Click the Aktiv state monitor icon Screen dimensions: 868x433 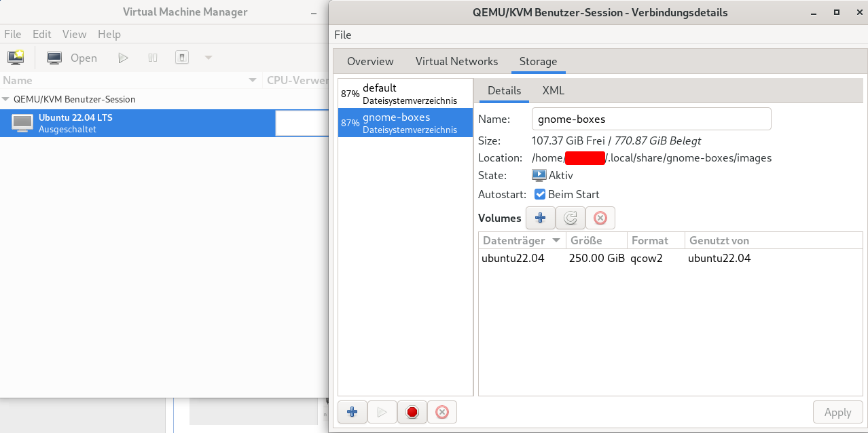coord(539,175)
